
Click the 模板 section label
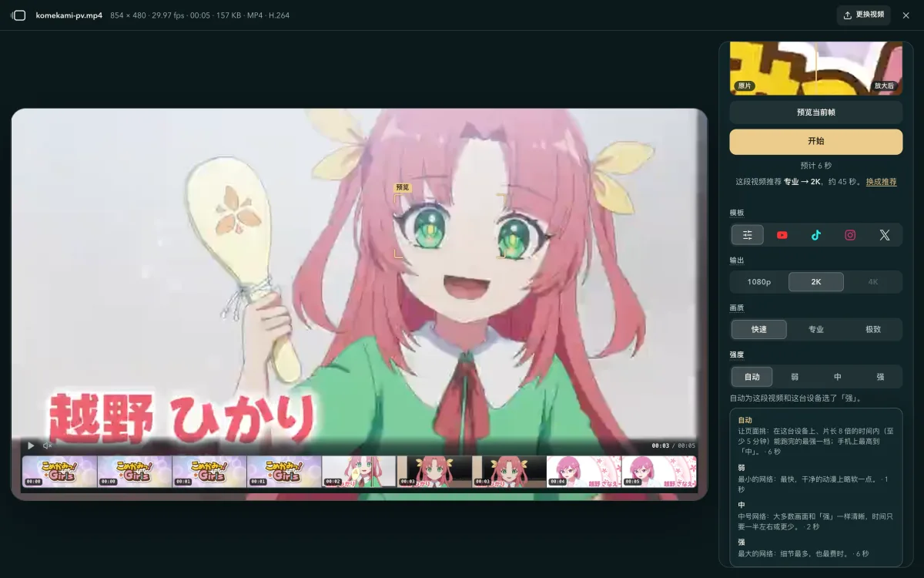737,213
